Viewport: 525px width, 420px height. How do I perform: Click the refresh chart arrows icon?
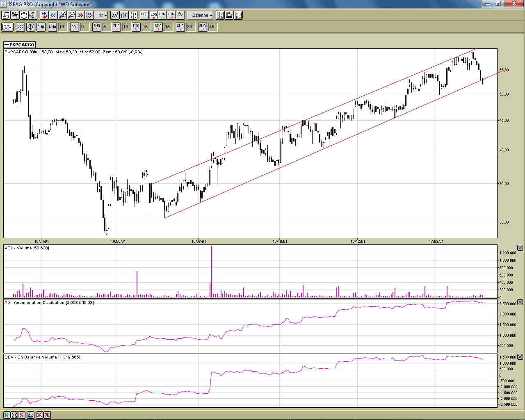point(44,15)
